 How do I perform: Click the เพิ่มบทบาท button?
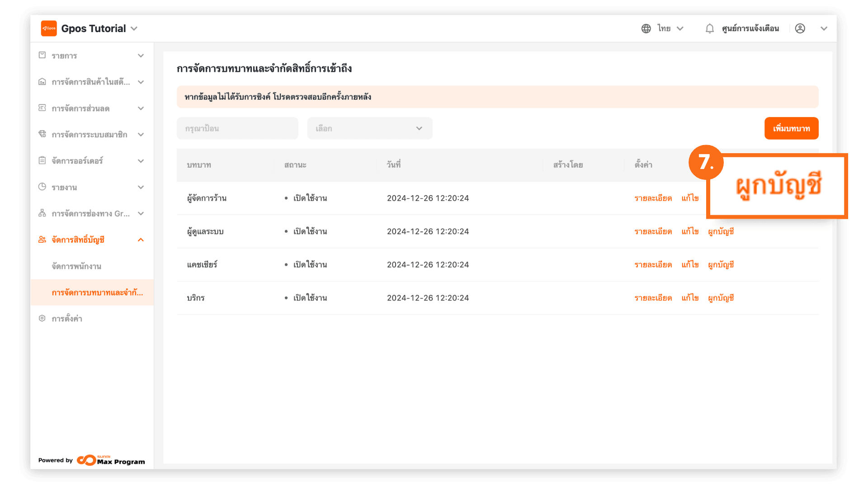(x=791, y=128)
